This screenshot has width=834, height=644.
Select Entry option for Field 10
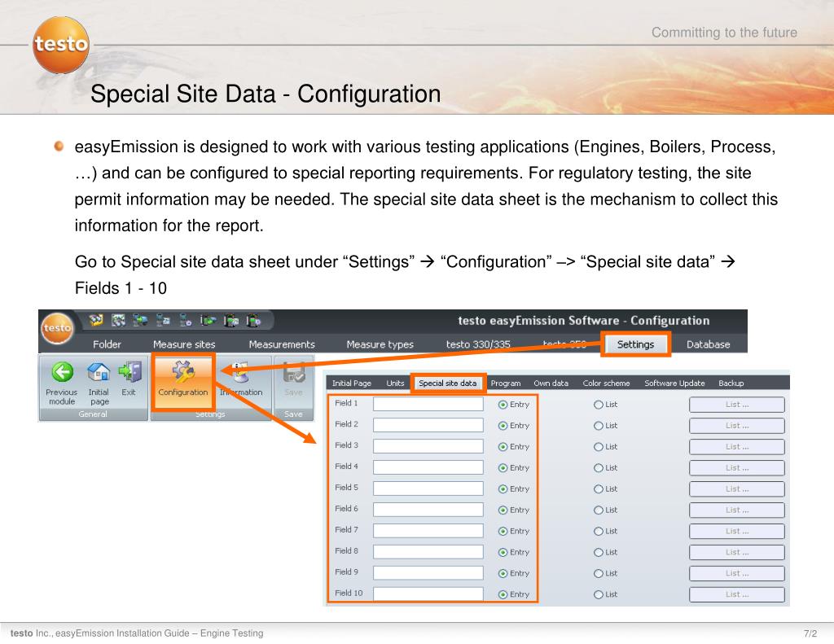(x=503, y=594)
